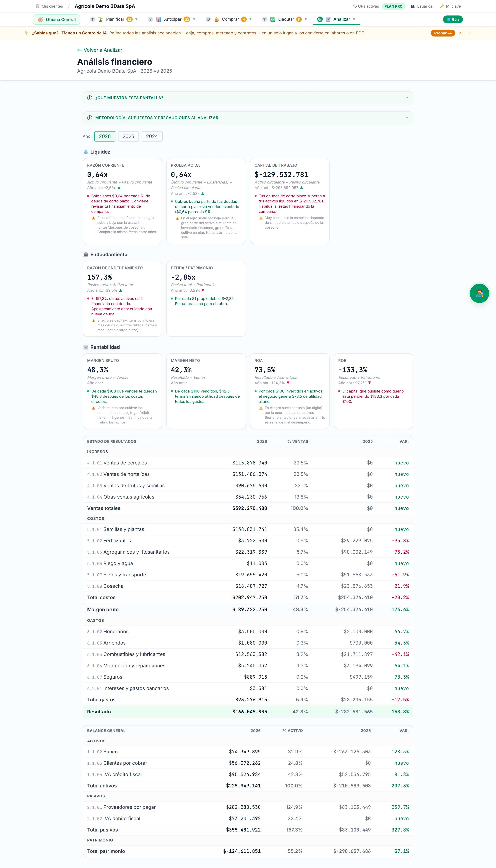Image resolution: width=496 pixels, height=868 pixels.
Task: Click the refresh tip icon in banner
Action: point(461,33)
